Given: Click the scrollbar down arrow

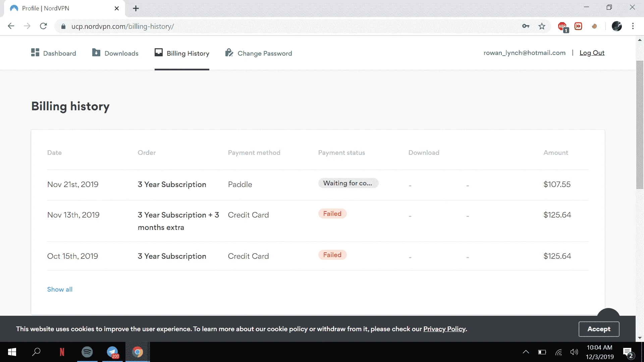Looking at the screenshot, I should click(x=640, y=338).
